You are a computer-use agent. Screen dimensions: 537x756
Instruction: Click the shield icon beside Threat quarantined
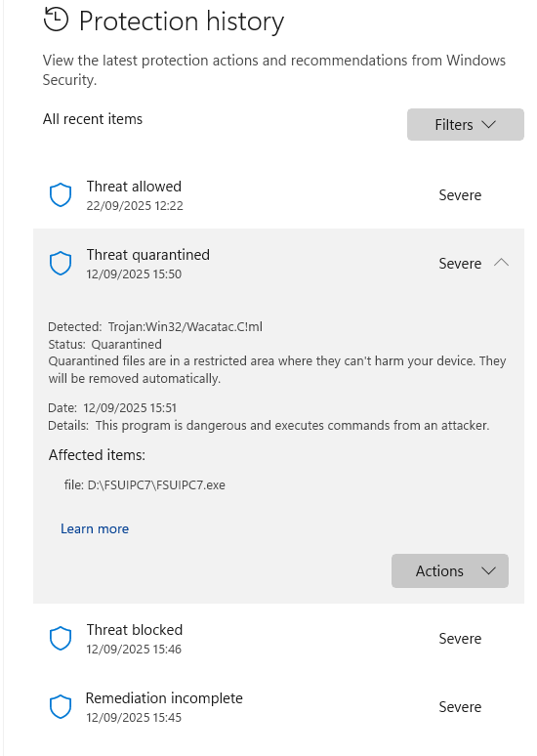click(61, 264)
